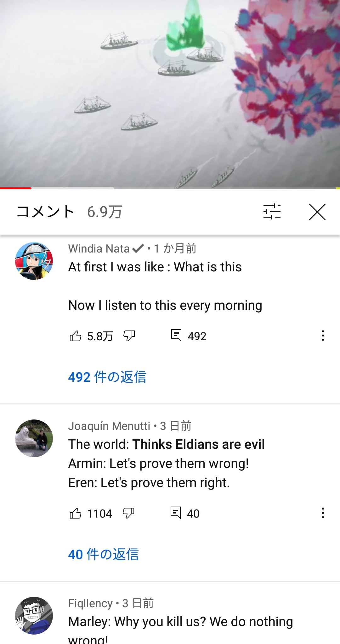
Task: Open the Windia Nata channel name
Action: pyautogui.click(x=99, y=248)
